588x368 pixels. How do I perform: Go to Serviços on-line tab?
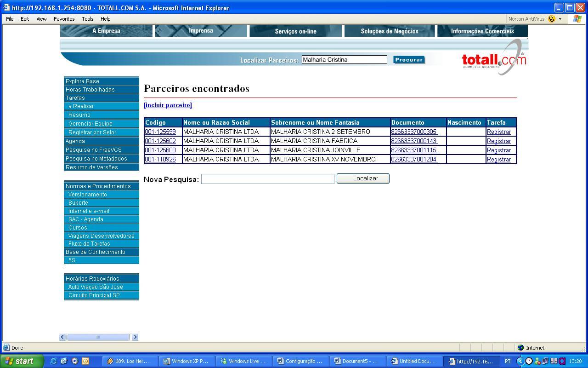(295, 31)
